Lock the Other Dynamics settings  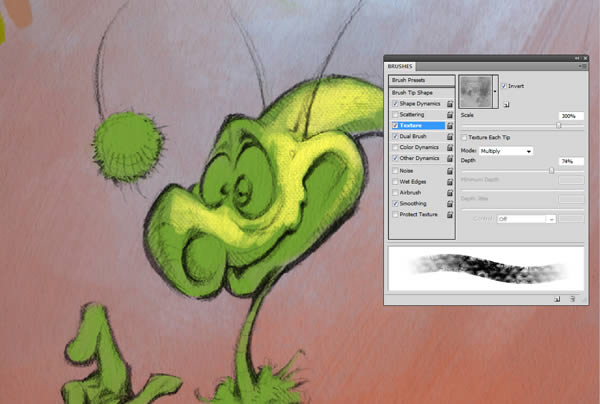pyautogui.click(x=450, y=158)
